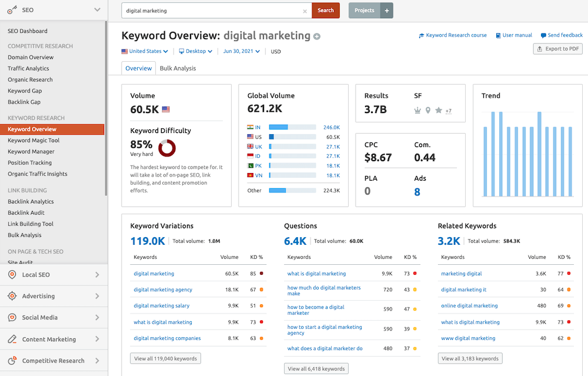Image resolution: width=588 pixels, height=376 pixels.
Task: Click the plus button next to Projects
Action: [387, 11]
